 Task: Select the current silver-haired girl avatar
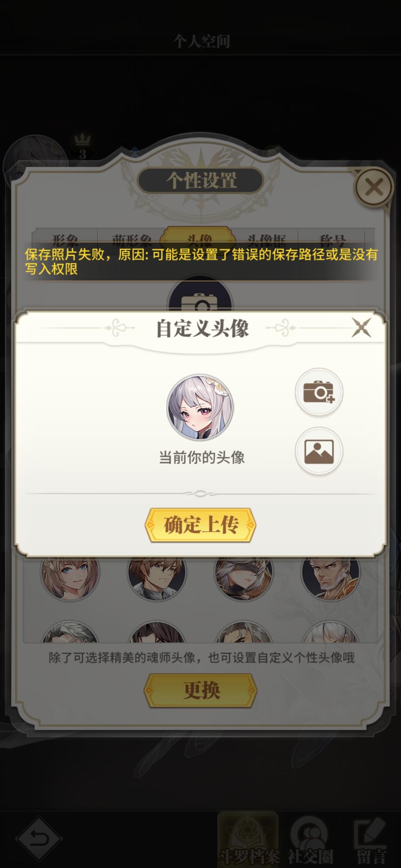(x=200, y=407)
